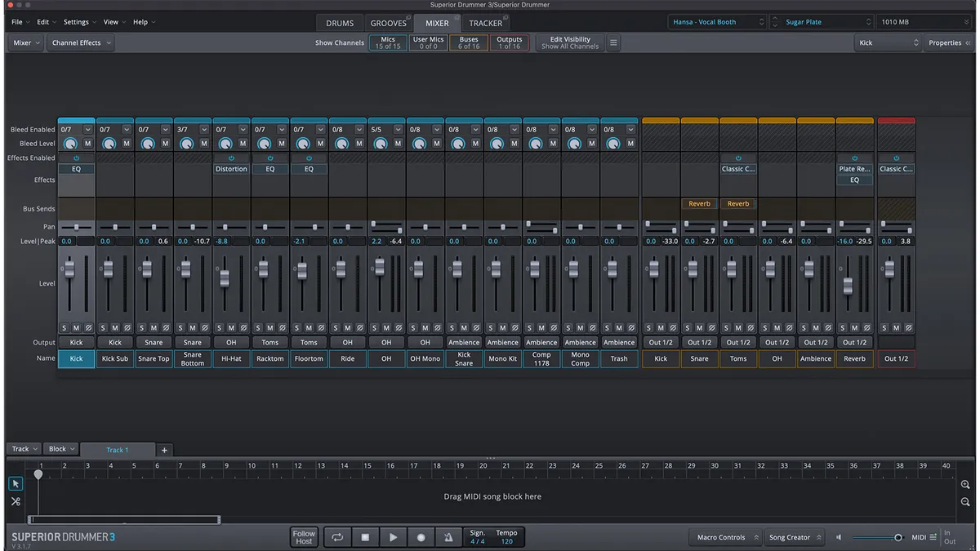Image resolution: width=980 pixels, height=551 pixels.
Task: Expand the Song Creator panel
Action: (795, 537)
